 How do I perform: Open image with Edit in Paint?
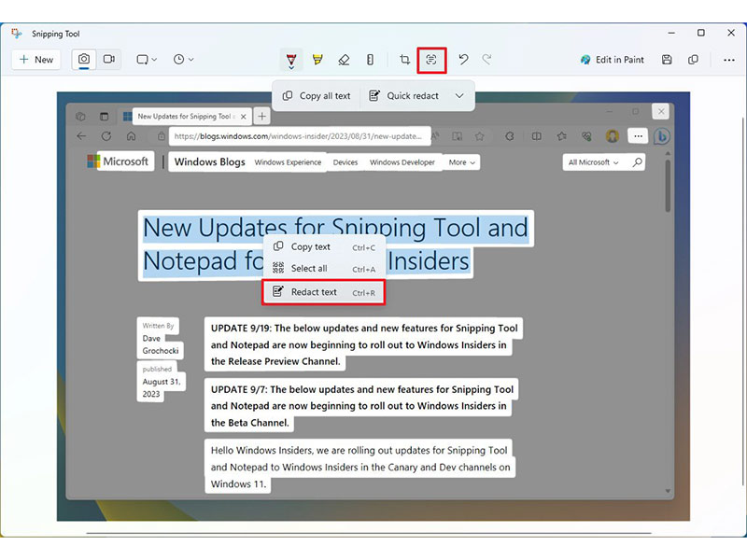point(613,60)
